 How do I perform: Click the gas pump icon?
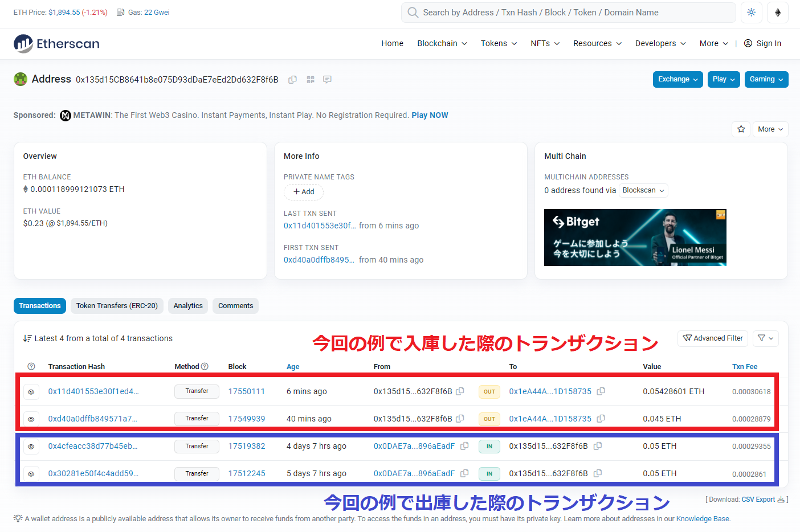click(121, 12)
